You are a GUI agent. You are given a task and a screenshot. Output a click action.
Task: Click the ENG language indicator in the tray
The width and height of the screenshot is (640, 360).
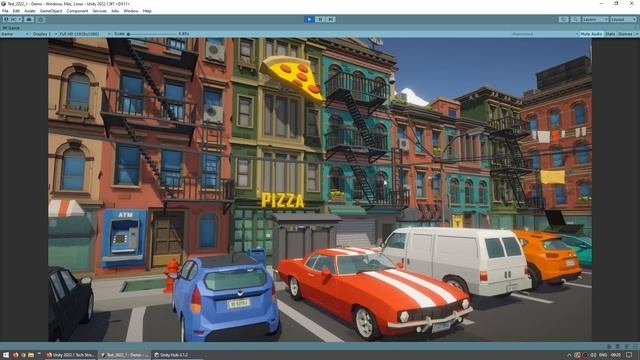click(x=603, y=355)
